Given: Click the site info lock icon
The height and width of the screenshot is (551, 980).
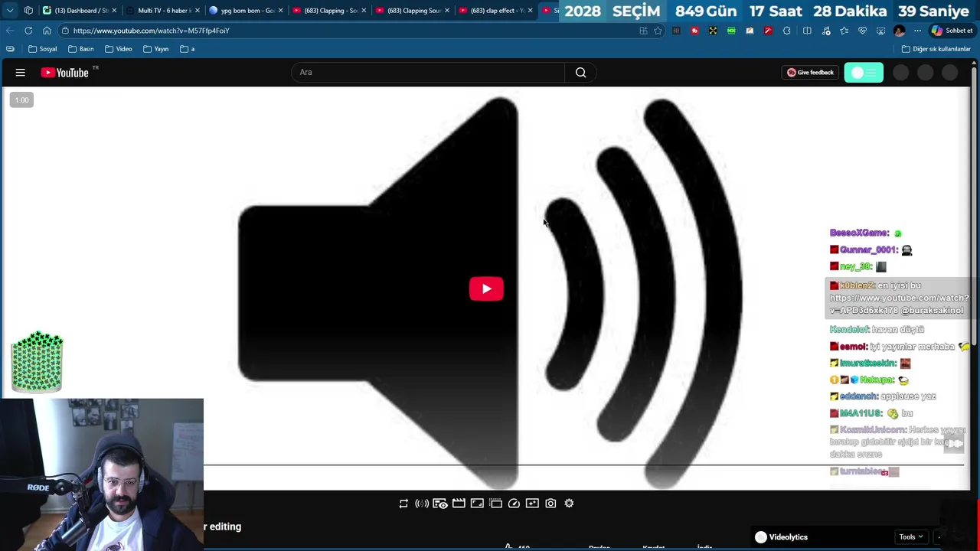Looking at the screenshot, I should point(65,31).
